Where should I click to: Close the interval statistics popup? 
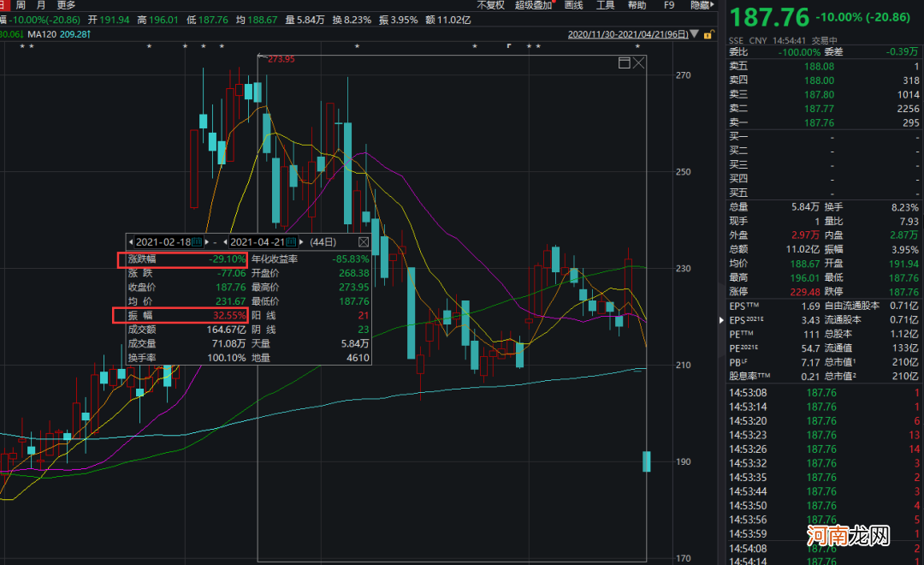pos(363,242)
